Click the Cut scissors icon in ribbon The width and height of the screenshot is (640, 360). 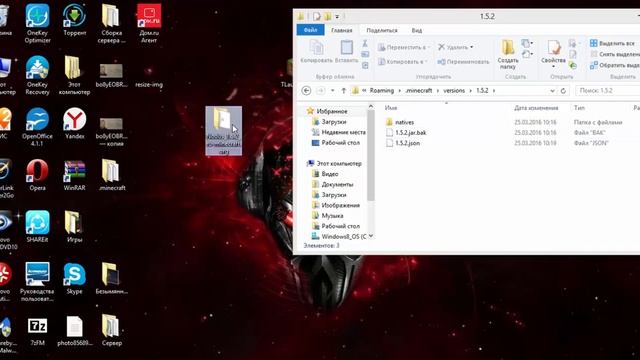point(365,43)
